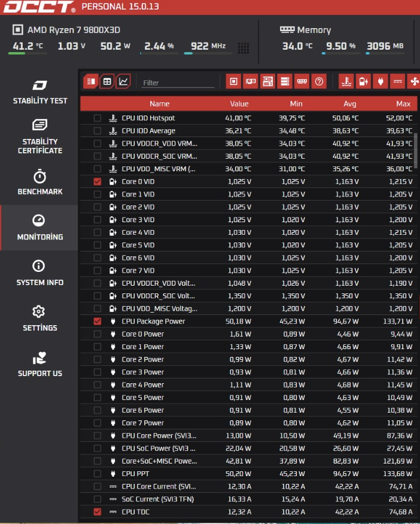Viewport: 420px width, 524px height.
Task: Check the SoC Current (SVI3 TFN) checkbox
Action: (97, 499)
